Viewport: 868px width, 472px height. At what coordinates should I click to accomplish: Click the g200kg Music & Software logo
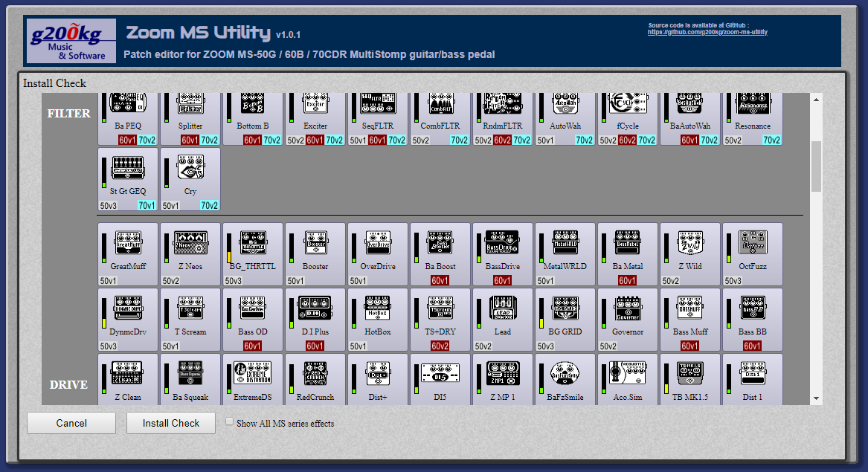71,40
